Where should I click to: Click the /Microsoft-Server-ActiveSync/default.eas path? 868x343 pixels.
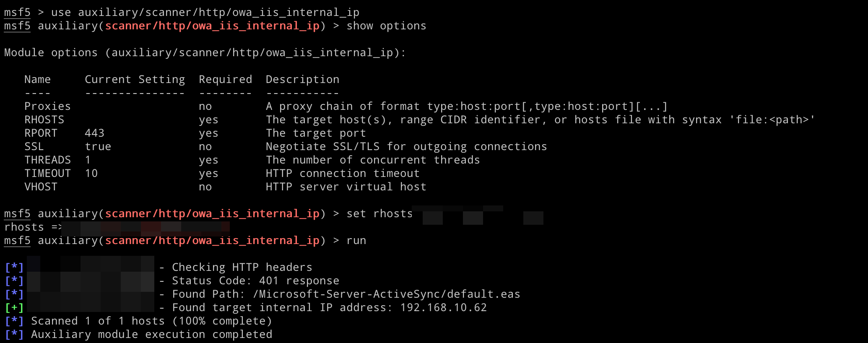tap(386, 294)
